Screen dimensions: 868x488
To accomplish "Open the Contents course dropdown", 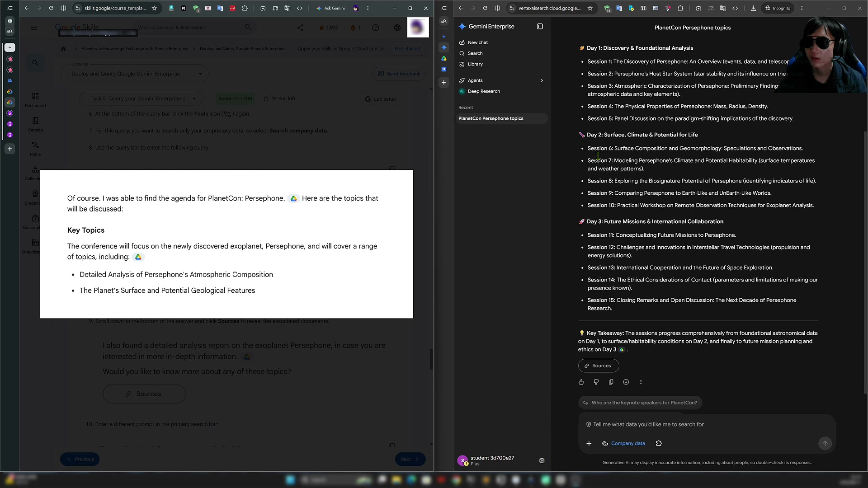I will tap(134, 74).
